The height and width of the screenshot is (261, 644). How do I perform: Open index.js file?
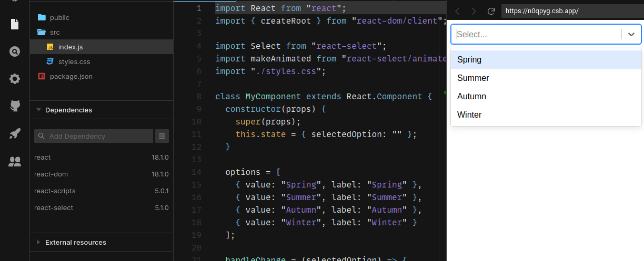click(x=102, y=47)
